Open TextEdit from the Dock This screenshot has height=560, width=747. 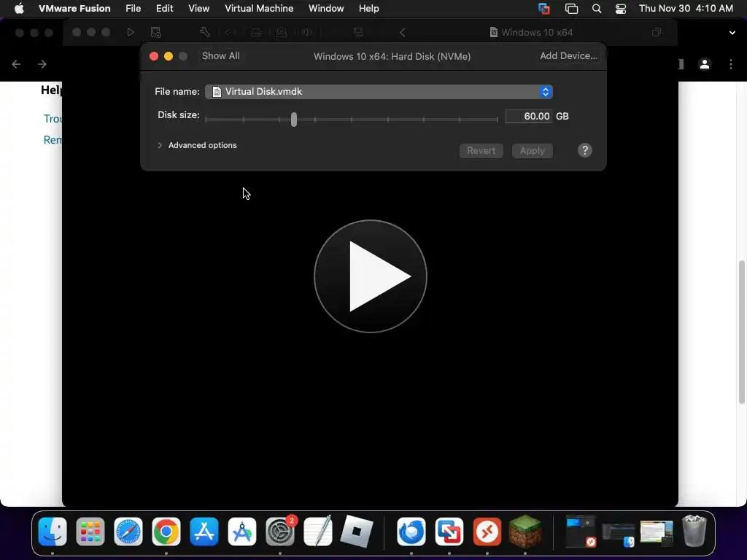[318, 531]
